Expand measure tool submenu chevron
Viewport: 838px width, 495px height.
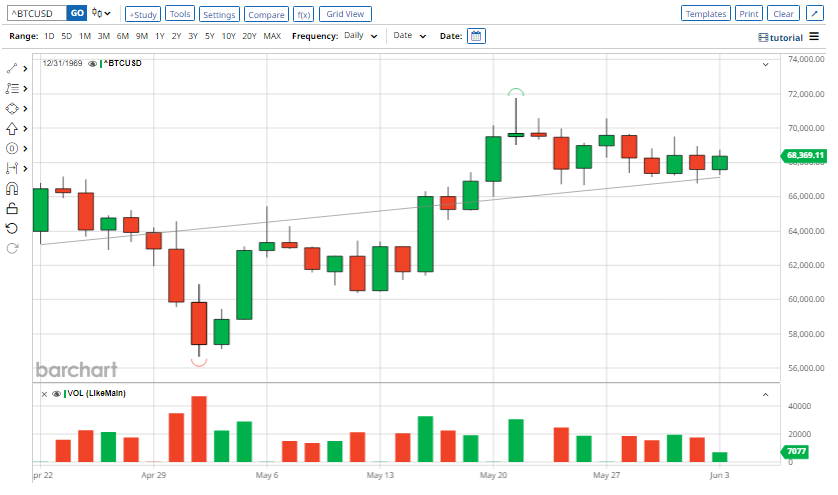(25, 169)
